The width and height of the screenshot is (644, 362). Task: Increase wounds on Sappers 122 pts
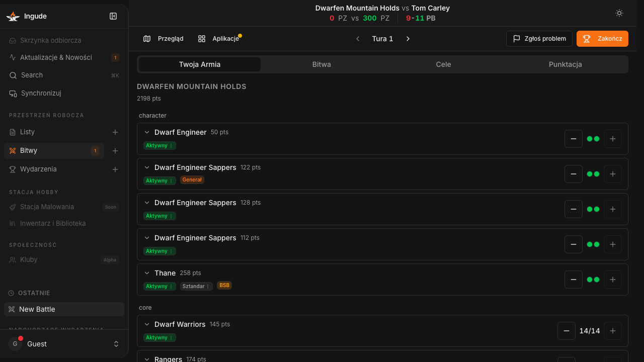613,174
